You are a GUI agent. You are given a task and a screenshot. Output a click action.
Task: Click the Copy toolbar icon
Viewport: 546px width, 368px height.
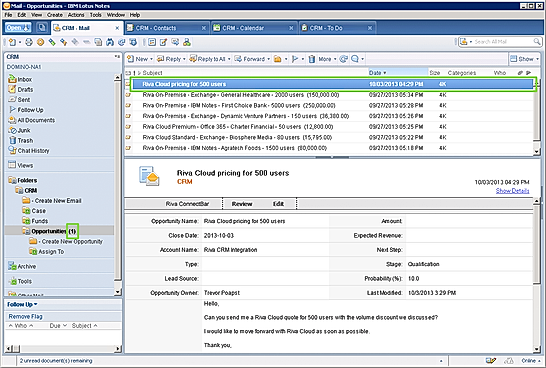(98, 42)
